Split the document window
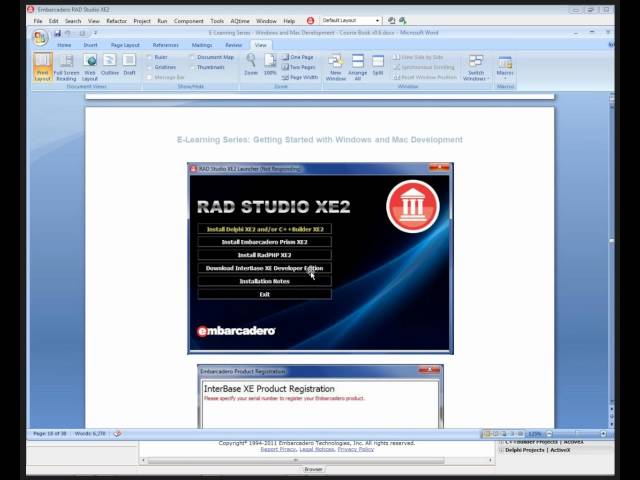The width and height of the screenshot is (640, 480). (x=378, y=65)
